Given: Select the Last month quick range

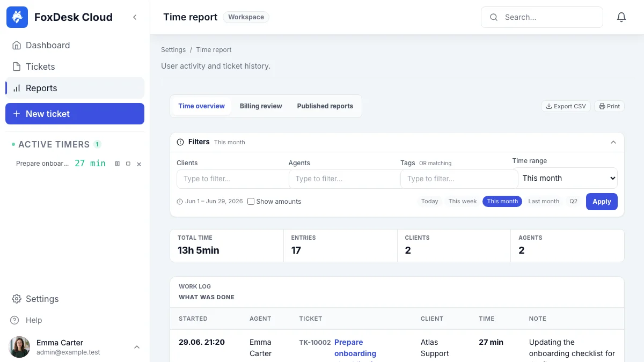Looking at the screenshot, I should point(544,201).
